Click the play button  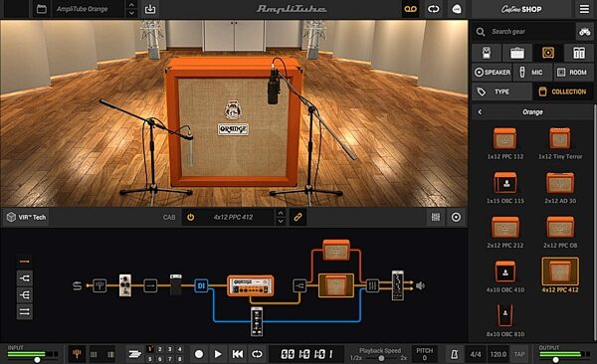tap(218, 354)
